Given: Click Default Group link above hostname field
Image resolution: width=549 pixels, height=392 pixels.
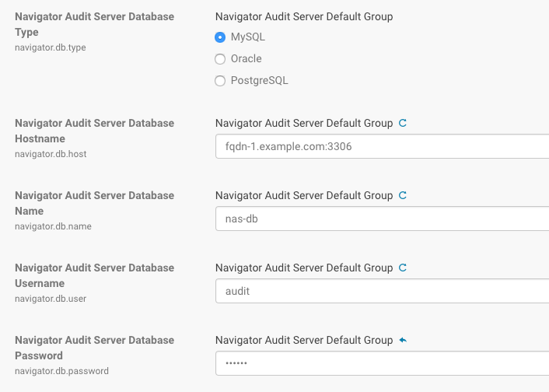Looking at the screenshot, I should click(303, 123).
